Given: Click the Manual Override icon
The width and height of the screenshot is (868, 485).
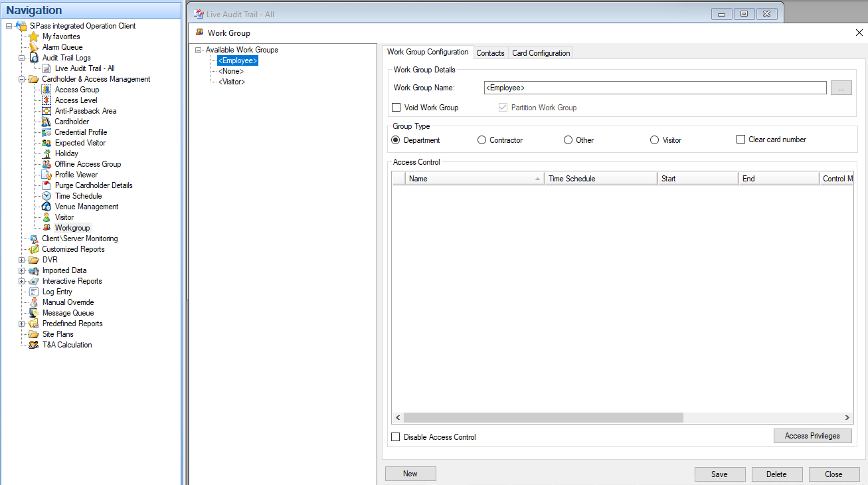Looking at the screenshot, I should 34,302.
